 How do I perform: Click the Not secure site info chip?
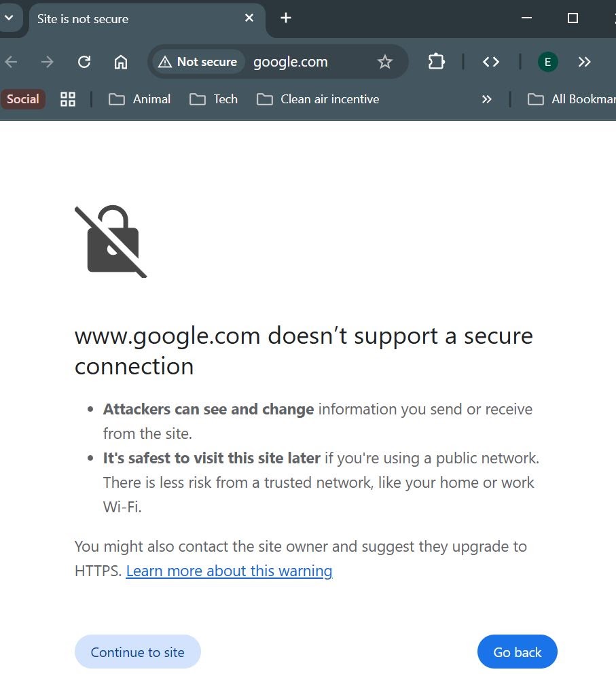click(x=198, y=62)
